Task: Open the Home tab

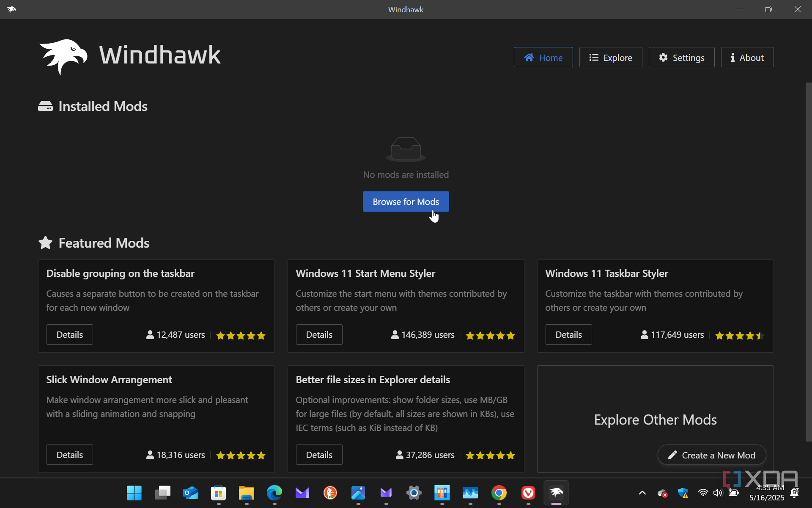Action: 543,58
